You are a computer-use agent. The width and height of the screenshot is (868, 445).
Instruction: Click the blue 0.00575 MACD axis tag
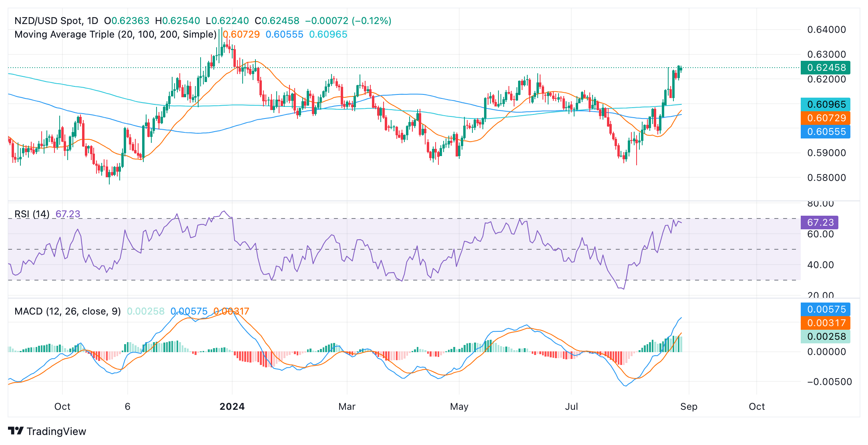[x=825, y=309]
